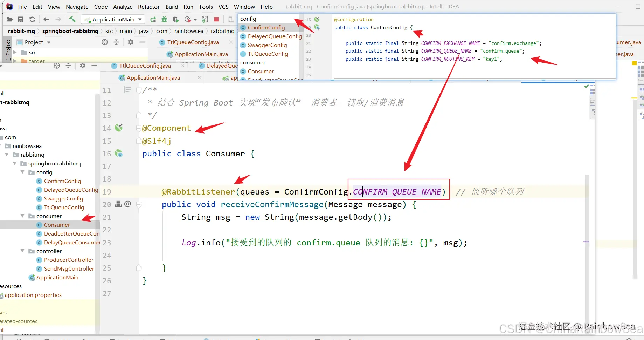
Task: Collapse the receiveConfirmMessage method fold at line 20
Action: (x=139, y=204)
